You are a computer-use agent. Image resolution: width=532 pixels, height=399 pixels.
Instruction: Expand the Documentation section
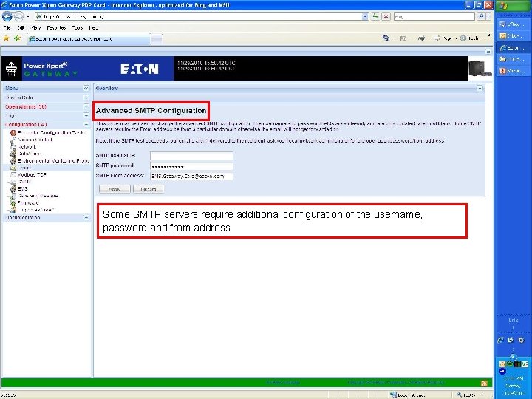(x=86, y=217)
